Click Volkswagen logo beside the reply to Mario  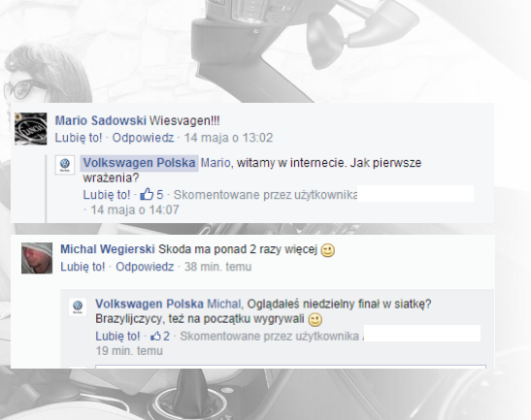click(65, 165)
